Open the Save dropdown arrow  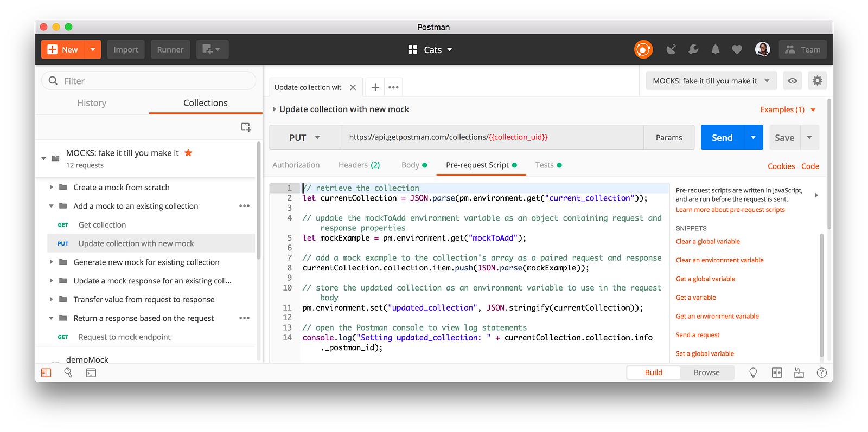(x=810, y=138)
